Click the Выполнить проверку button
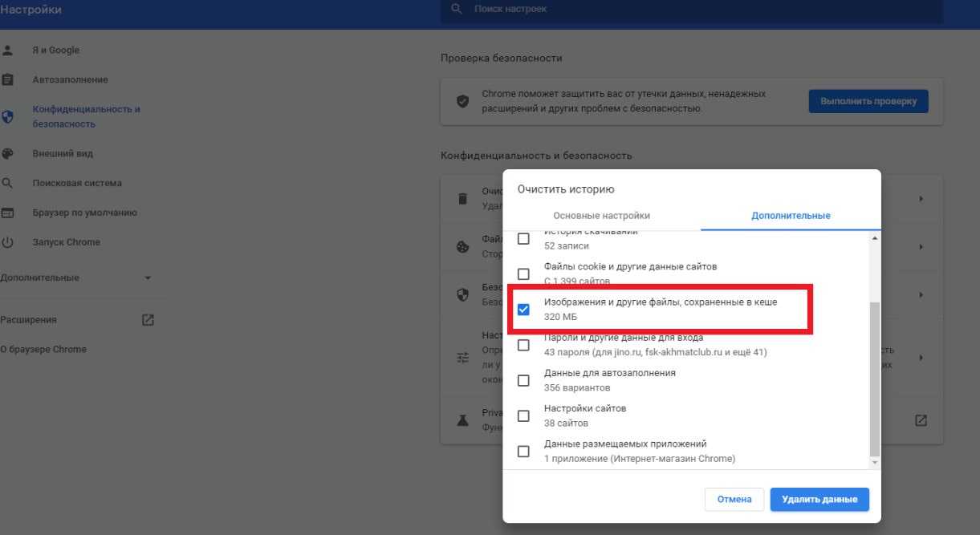The height and width of the screenshot is (535, 980). 868,102
